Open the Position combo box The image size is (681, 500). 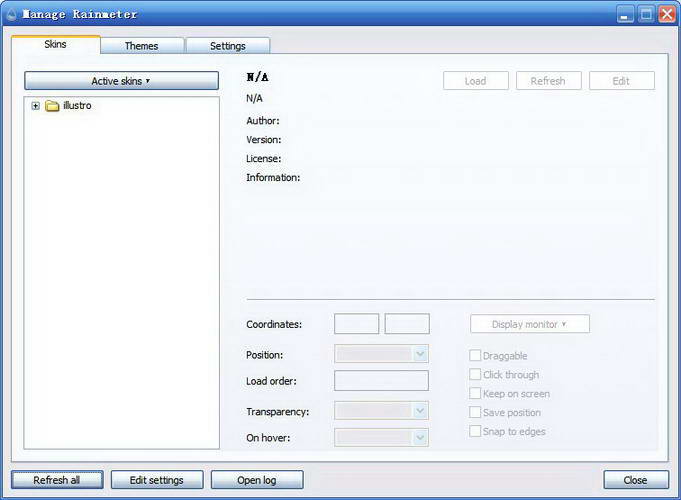(x=381, y=354)
